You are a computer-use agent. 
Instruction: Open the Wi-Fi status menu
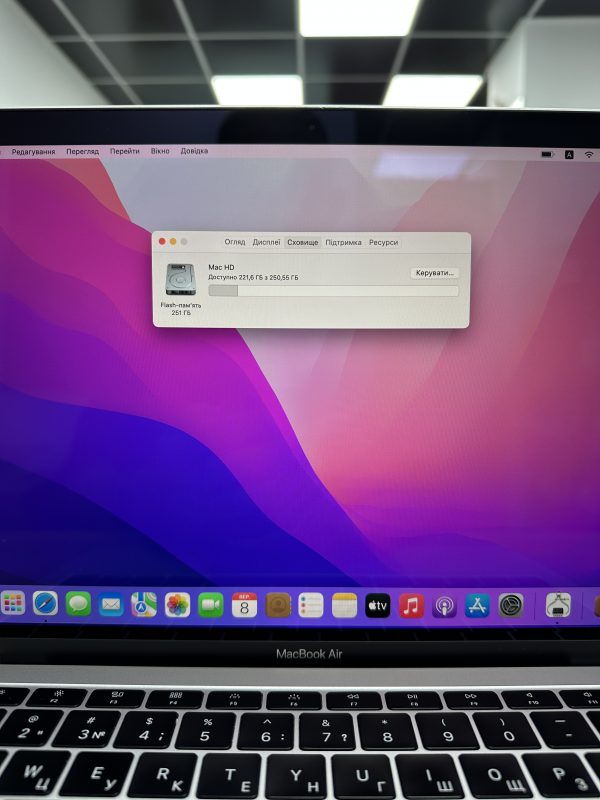coord(589,155)
